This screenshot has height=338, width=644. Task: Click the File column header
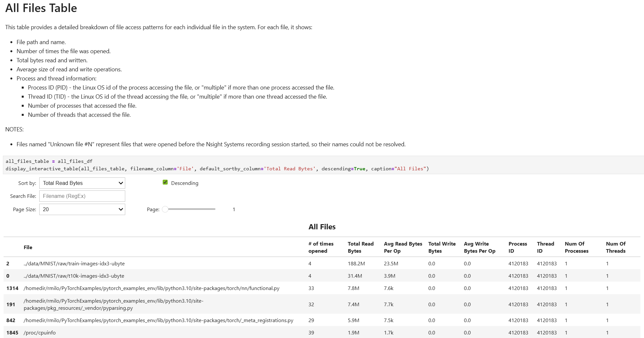click(x=28, y=247)
